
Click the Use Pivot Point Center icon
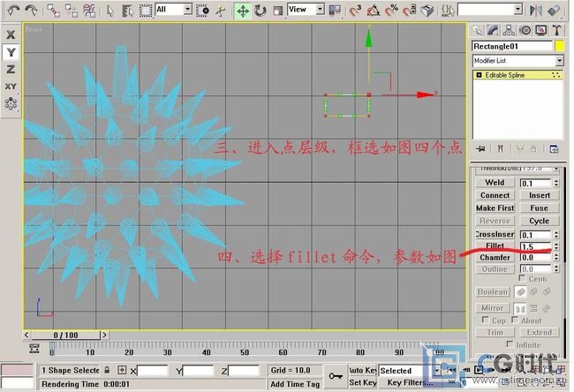tap(335, 11)
